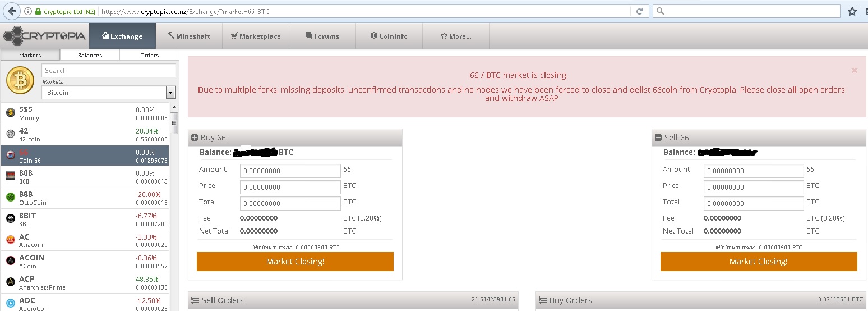Viewport: 868px width, 311px height.
Task: Click Market Closing button under Buy 66
Action: tap(295, 262)
